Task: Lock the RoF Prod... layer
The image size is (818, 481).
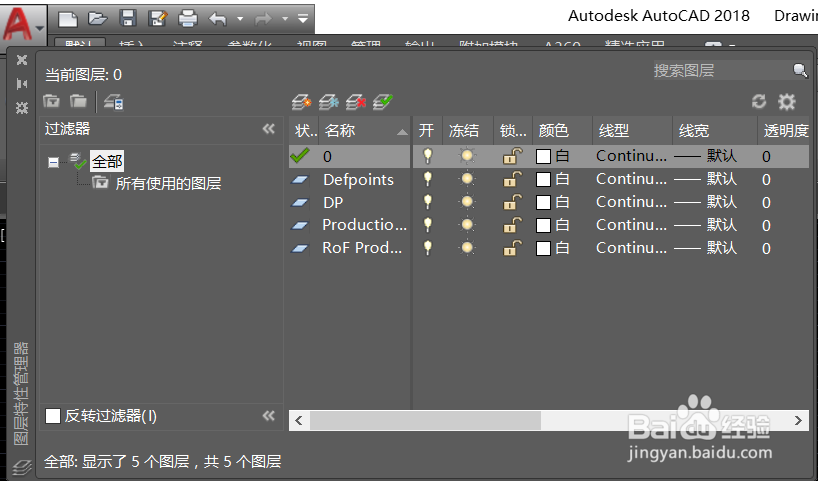Action: tap(512, 248)
